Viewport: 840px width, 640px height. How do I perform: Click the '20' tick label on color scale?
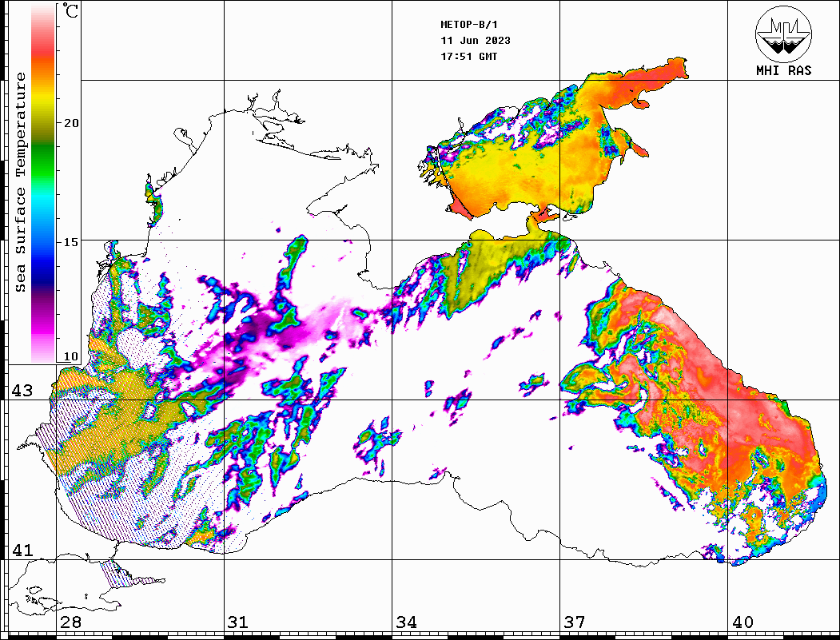pos(71,123)
